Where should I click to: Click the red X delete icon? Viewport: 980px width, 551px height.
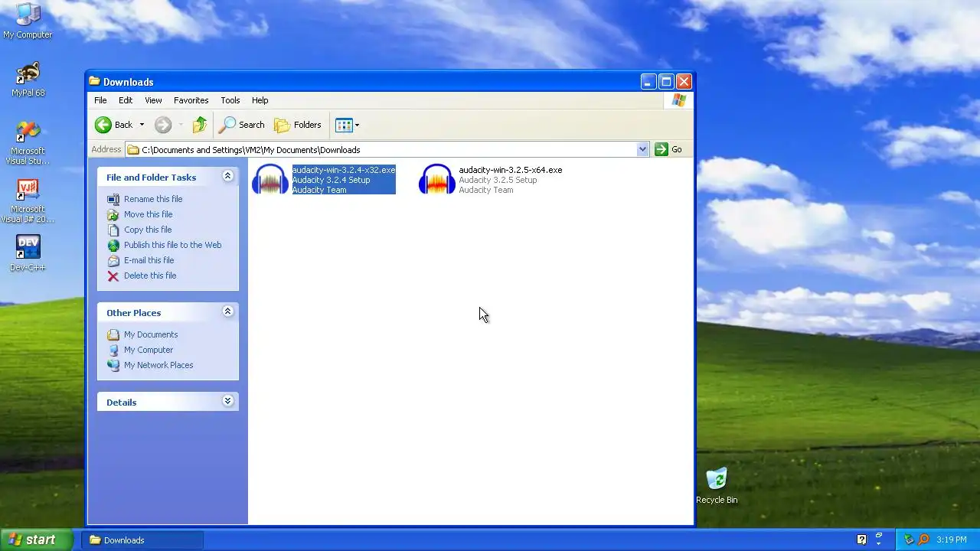pyautogui.click(x=113, y=275)
